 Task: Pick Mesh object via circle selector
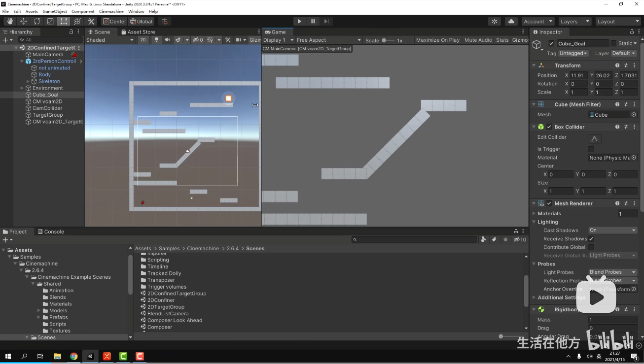point(634,114)
